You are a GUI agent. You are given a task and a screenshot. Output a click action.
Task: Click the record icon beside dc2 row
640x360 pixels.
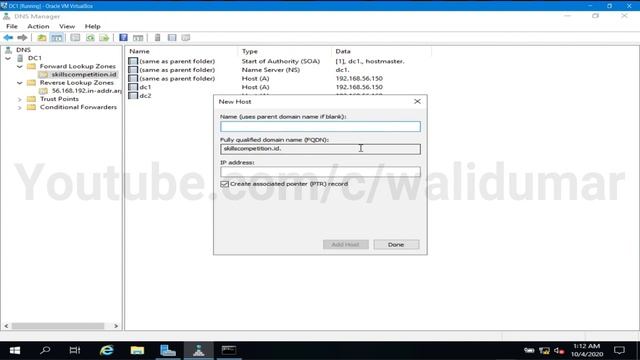click(133, 96)
